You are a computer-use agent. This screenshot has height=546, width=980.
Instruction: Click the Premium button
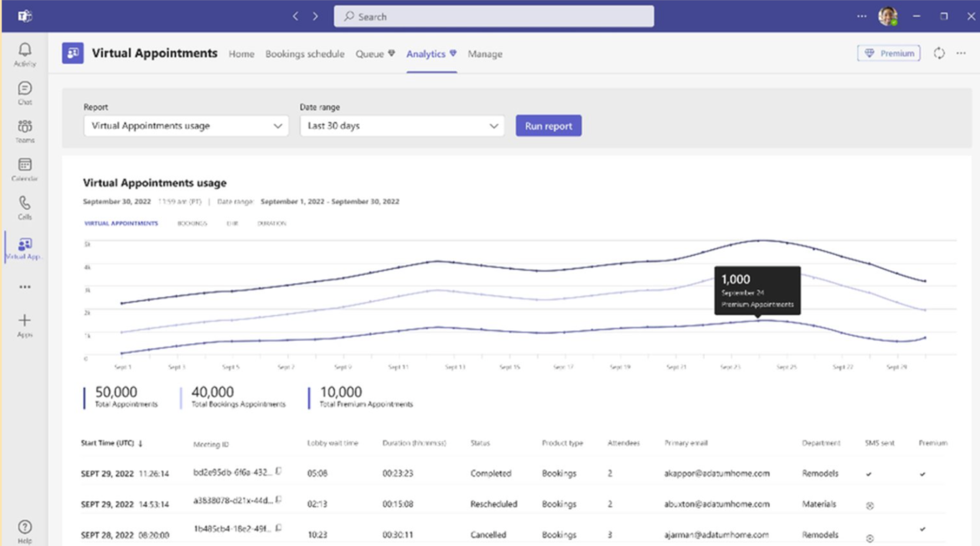click(889, 54)
